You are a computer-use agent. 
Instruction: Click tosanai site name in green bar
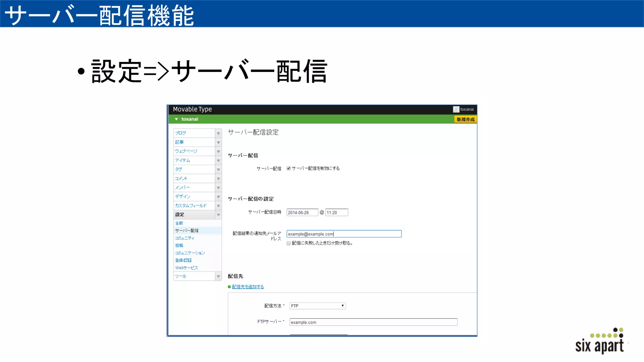(x=190, y=119)
